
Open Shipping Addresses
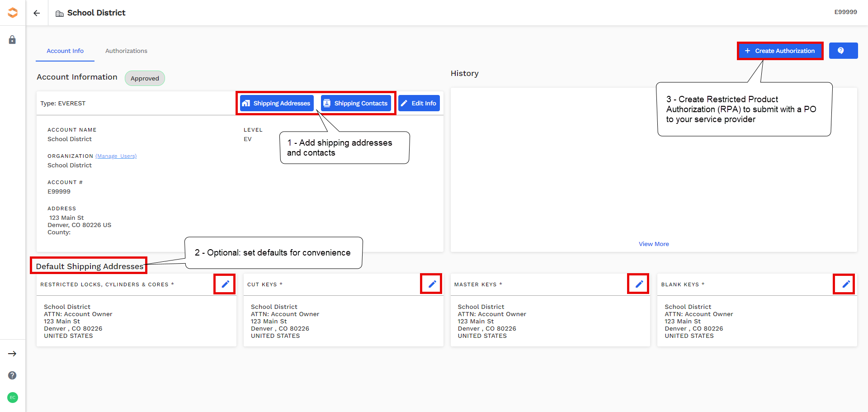pos(277,103)
